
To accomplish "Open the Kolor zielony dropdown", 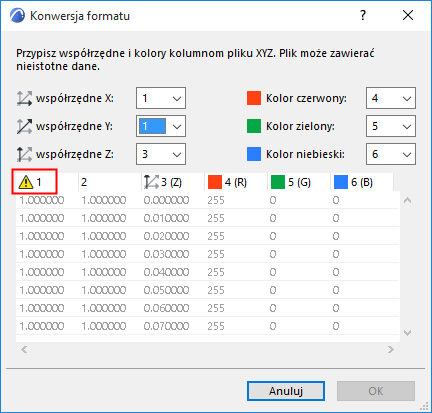I will (x=391, y=126).
